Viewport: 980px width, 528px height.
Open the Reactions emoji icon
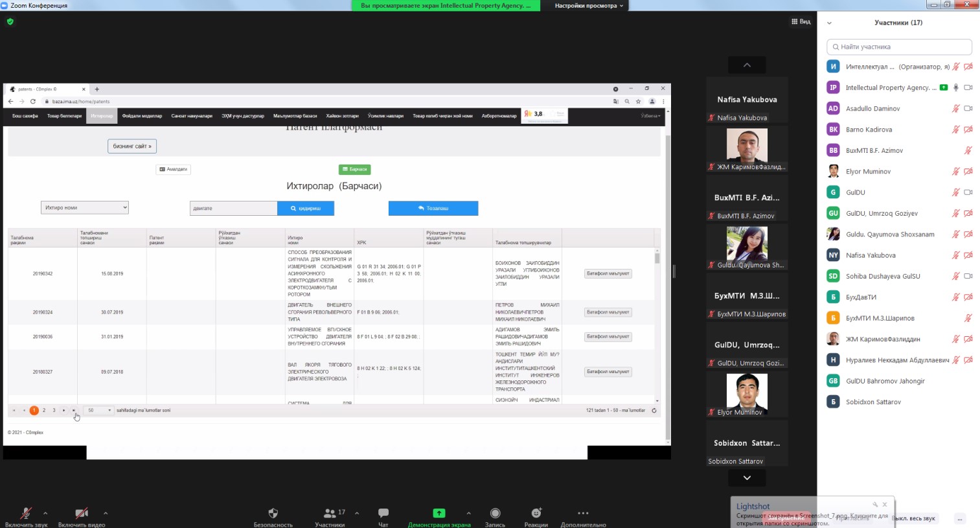pyautogui.click(x=536, y=513)
